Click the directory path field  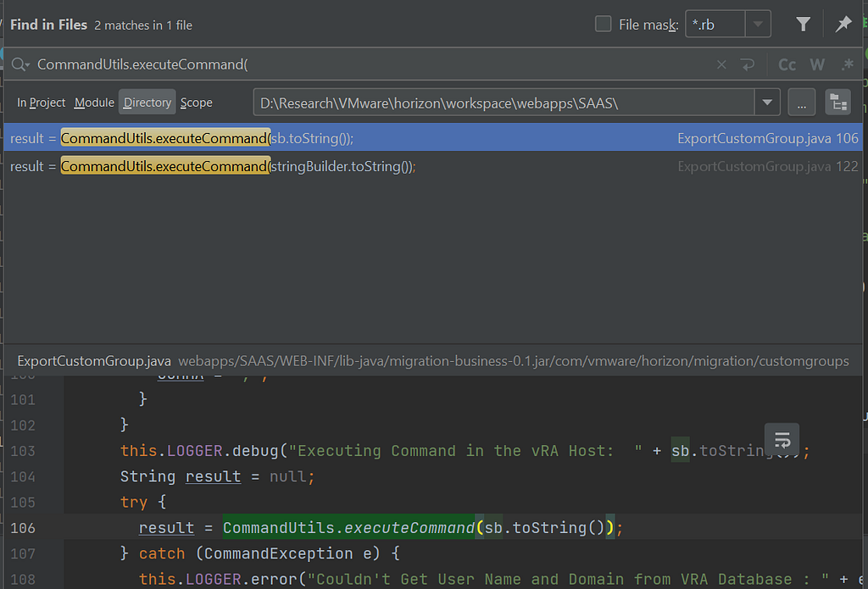[504, 103]
